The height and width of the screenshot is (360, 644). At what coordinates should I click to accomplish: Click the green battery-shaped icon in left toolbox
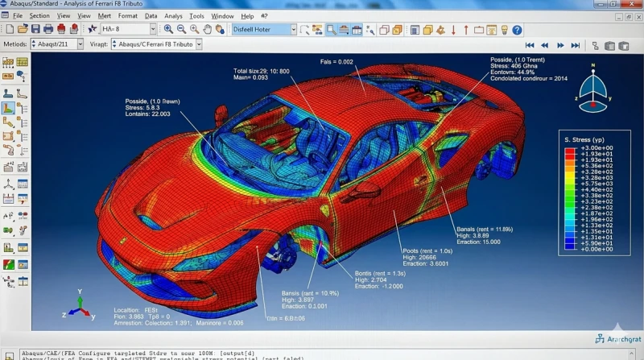pyautogui.click(x=8, y=230)
